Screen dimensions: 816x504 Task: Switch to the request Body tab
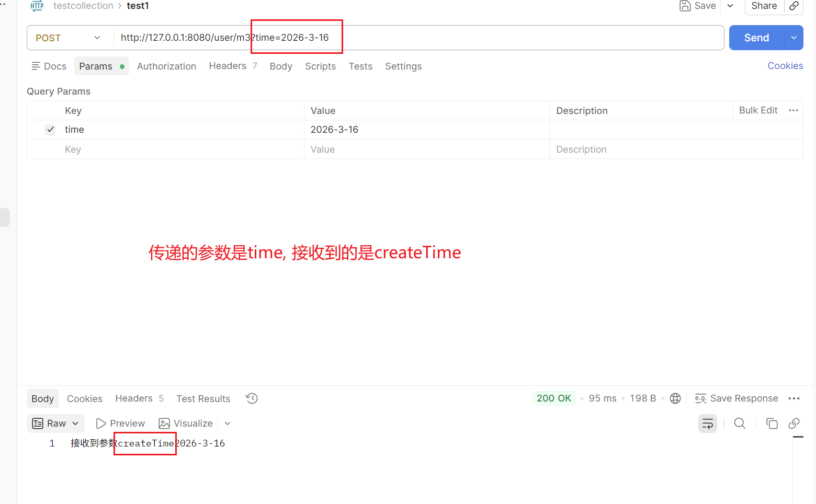click(x=281, y=66)
